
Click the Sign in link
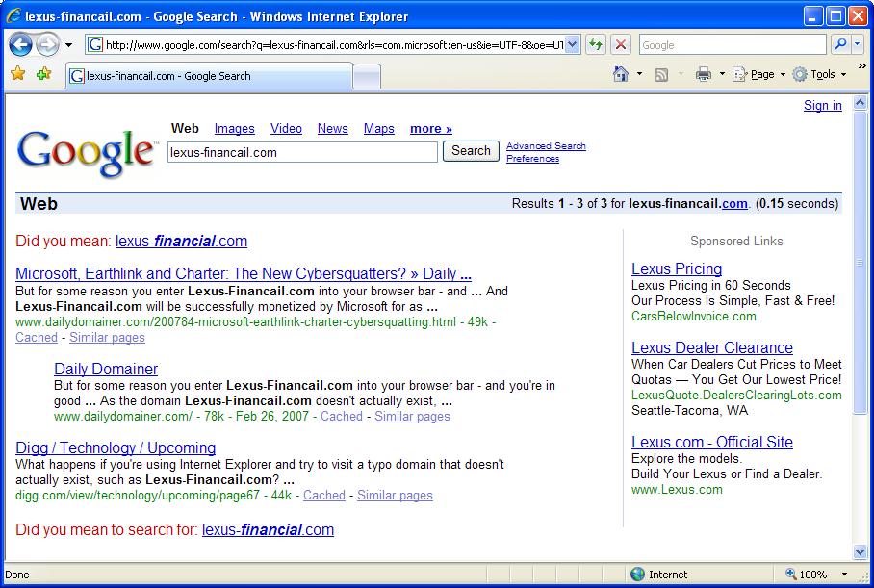coord(822,106)
